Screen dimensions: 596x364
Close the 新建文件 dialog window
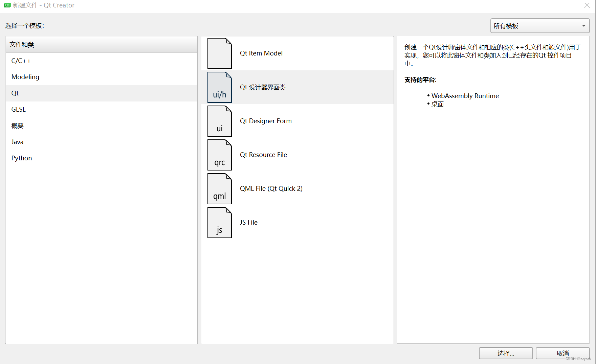(x=587, y=5)
